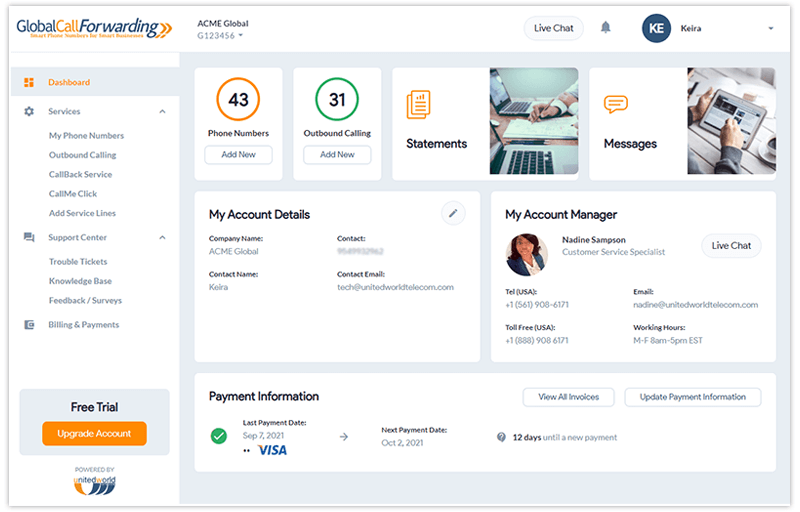Click the GlobalCallForwarding logo

94,28
